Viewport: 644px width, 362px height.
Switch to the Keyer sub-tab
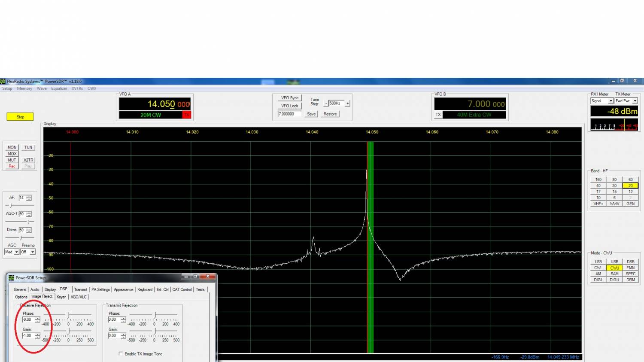click(x=61, y=297)
